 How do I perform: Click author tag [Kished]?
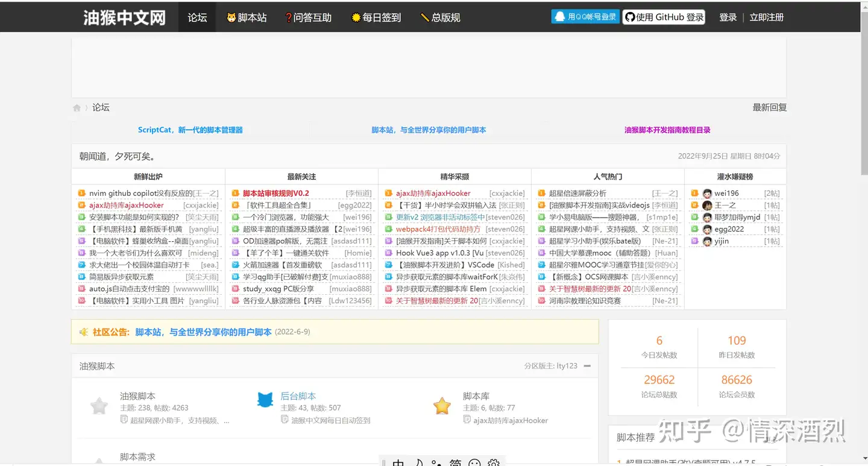[512, 265]
